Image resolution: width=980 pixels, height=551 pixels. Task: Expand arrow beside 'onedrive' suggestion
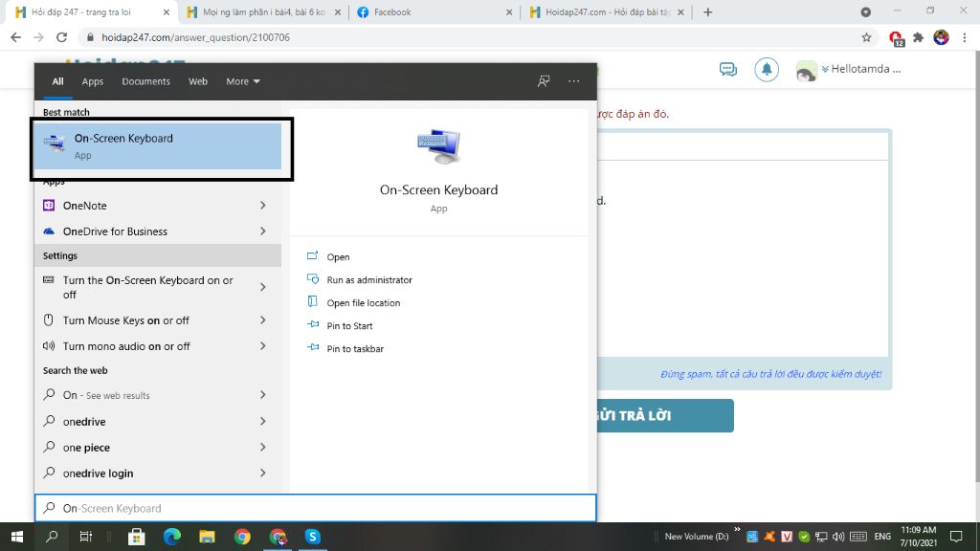[x=263, y=422]
